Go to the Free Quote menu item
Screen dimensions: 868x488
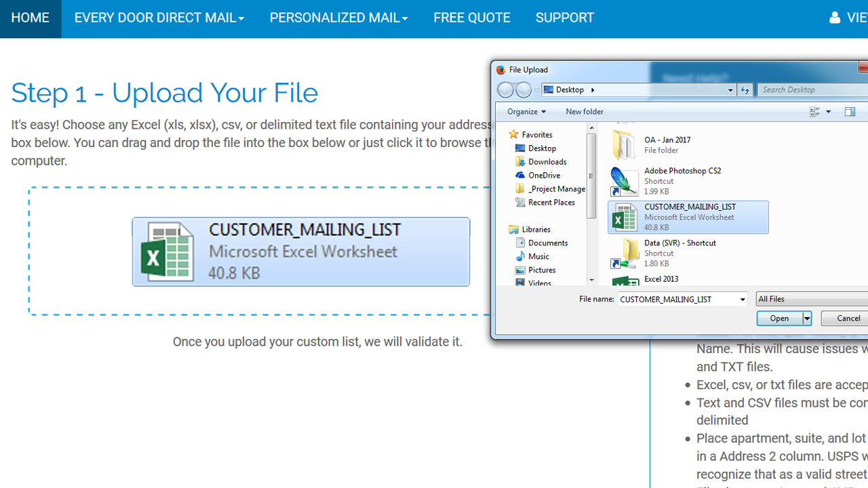point(471,18)
